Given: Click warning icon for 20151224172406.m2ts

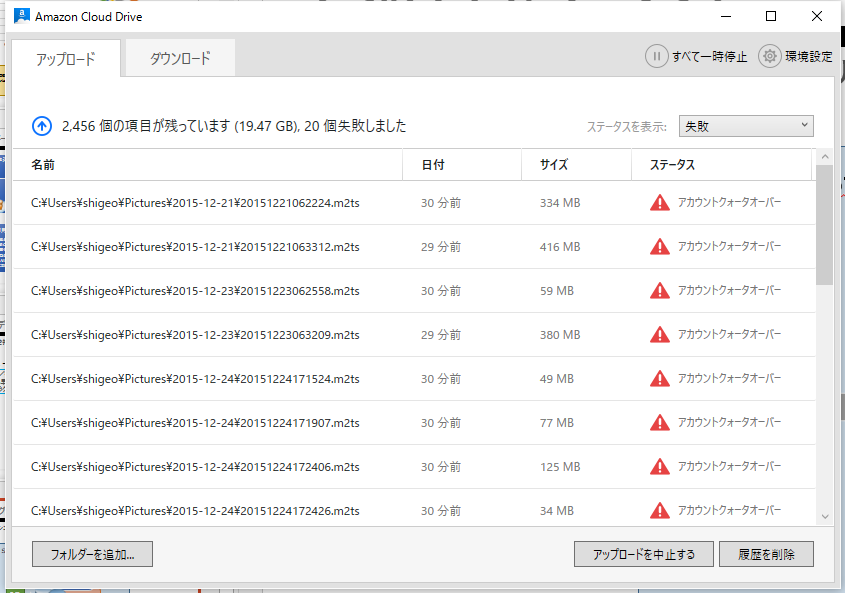Looking at the screenshot, I should point(660,467).
